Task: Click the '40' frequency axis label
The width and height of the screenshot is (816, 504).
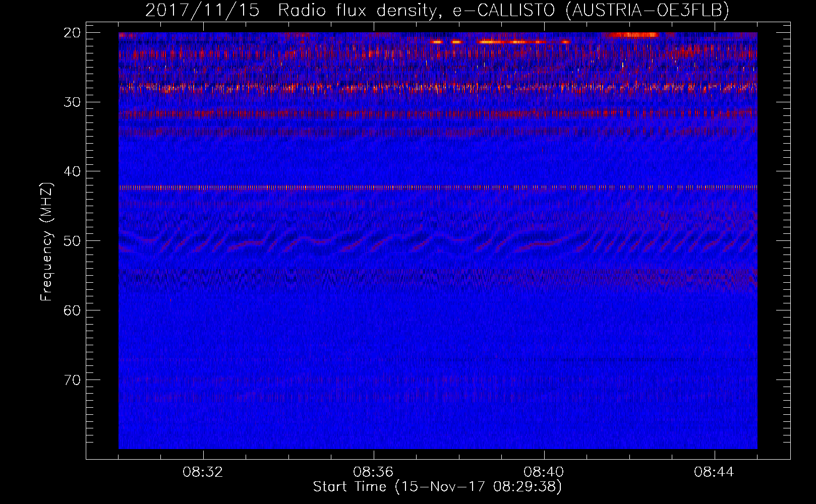Action: click(73, 171)
